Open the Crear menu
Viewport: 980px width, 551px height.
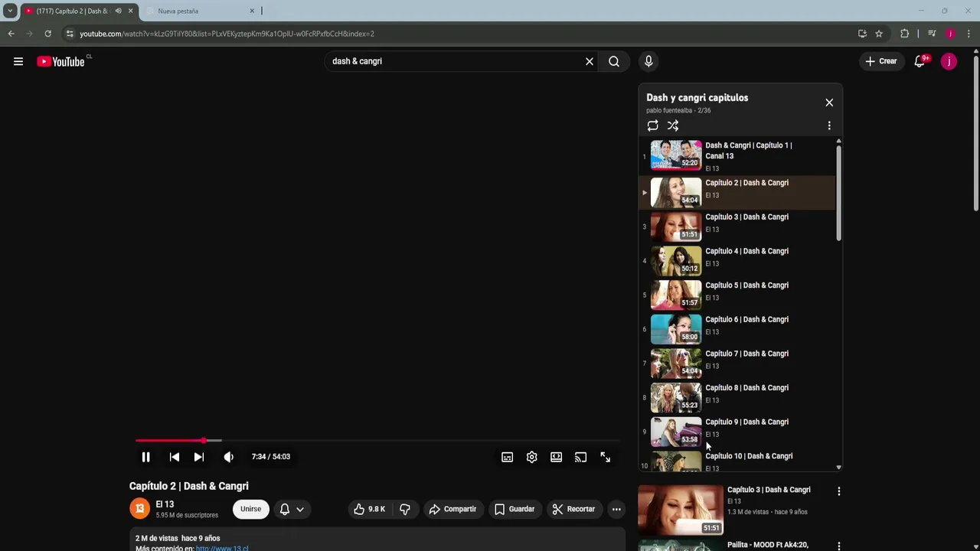click(x=880, y=61)
